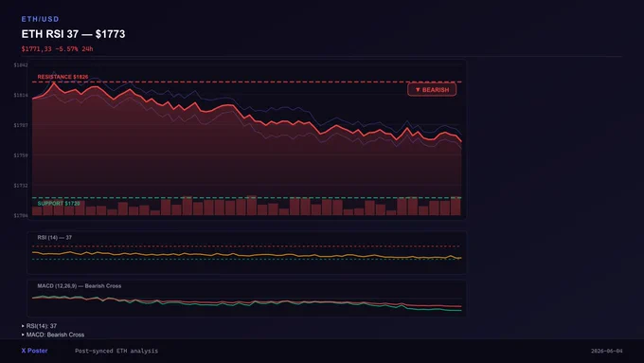Click the $1704 y-axis label
This screenshot has width=644, height=363.
tap(21, 215)
